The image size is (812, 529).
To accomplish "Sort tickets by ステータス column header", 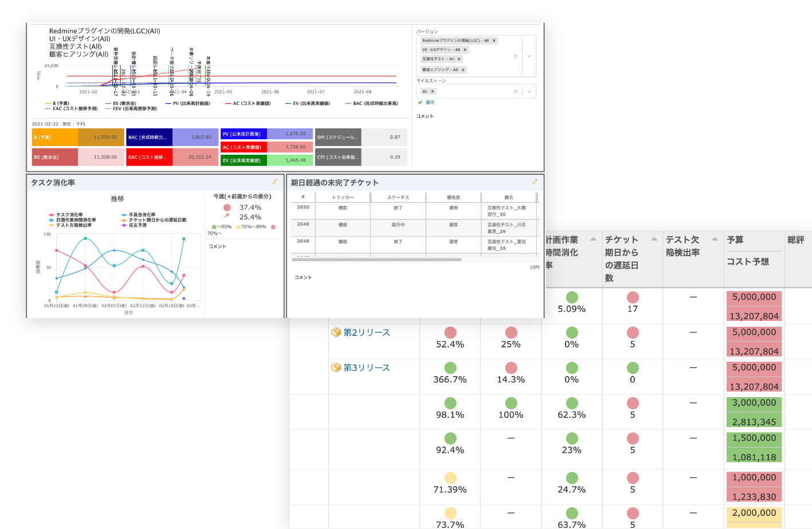I will pos(398,197).
